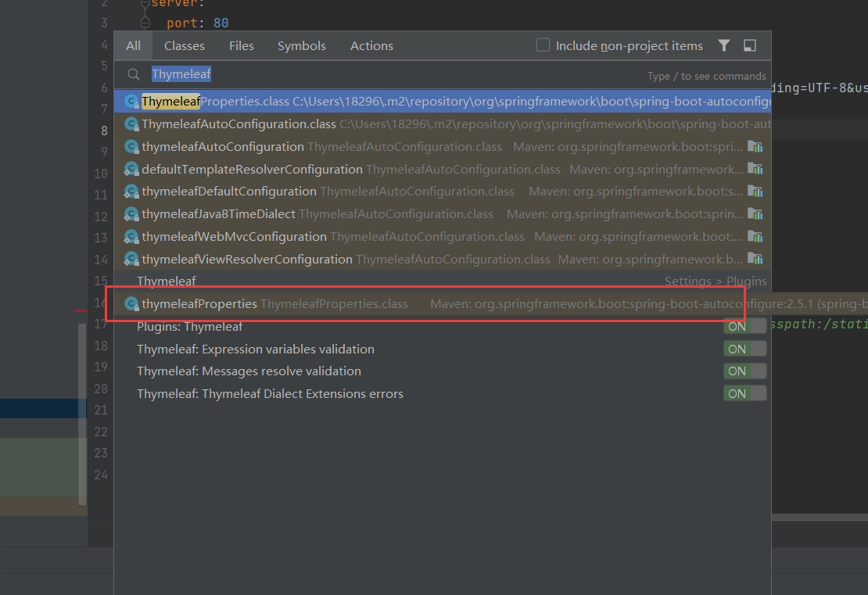
Task: Click the editor vertical scrollbar on left panel
Action: (x=82, y=414)
